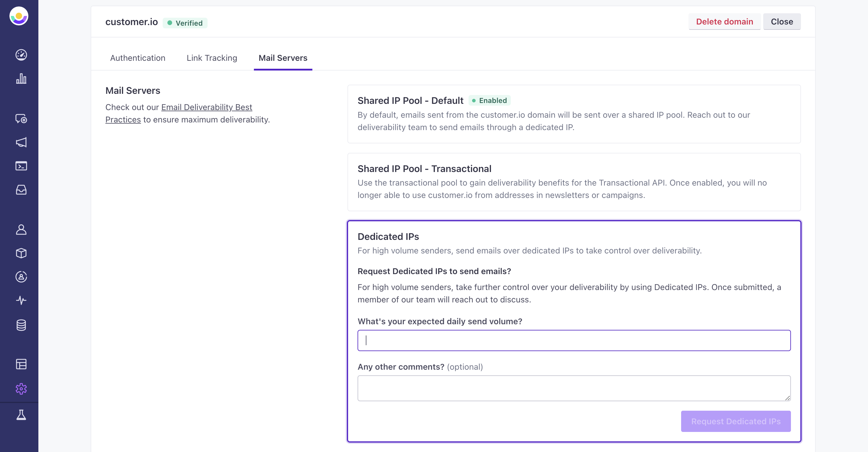Select the Shared IP Pool - Transactional heading
Screen dimensions: 868x452
424,168
